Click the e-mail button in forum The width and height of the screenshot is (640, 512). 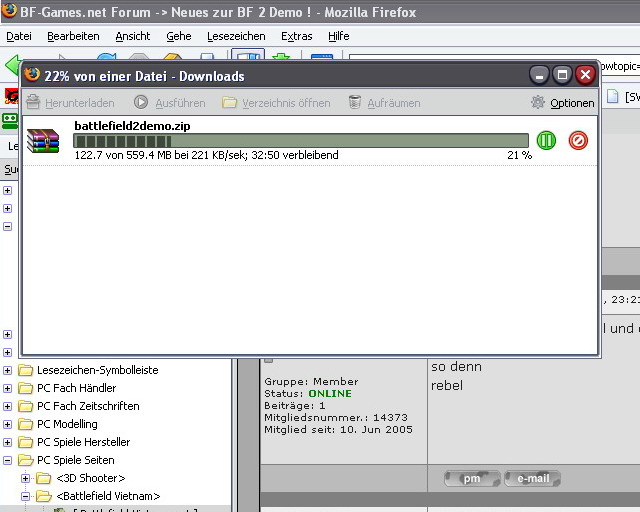(x=533, y=479)
